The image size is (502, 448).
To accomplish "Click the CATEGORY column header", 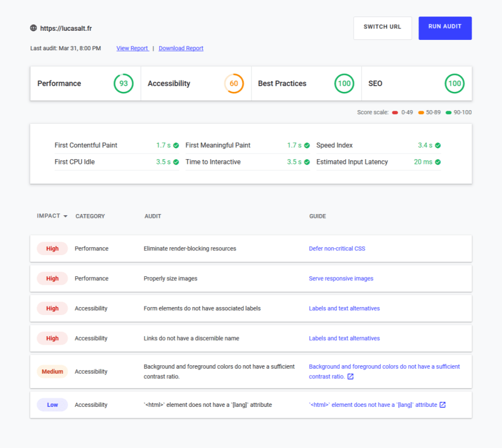I will click(x=90, y=216).
